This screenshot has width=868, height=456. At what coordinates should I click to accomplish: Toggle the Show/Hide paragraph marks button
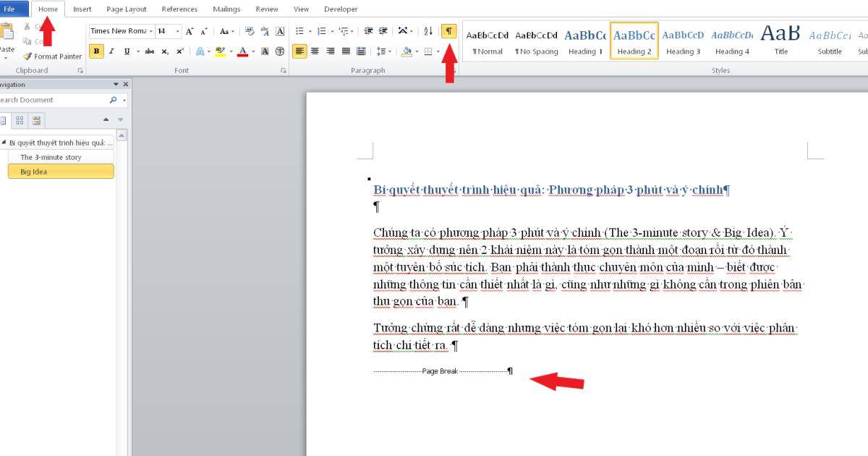(x=449, y=31)
